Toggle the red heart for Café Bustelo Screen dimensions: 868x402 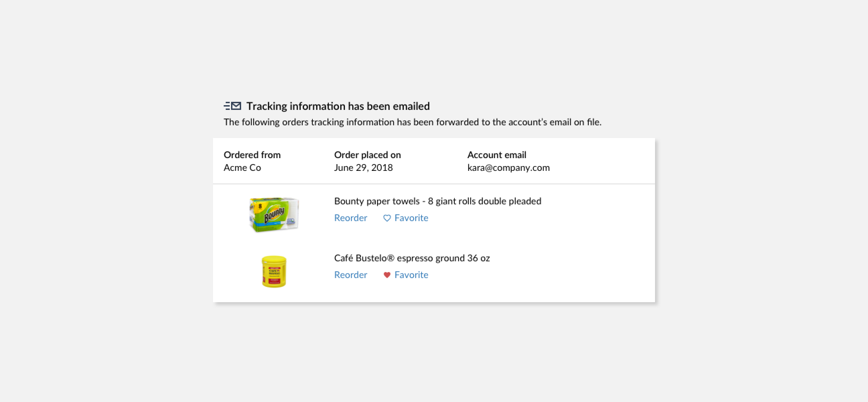pyautogui.click(x=387, y=275)
